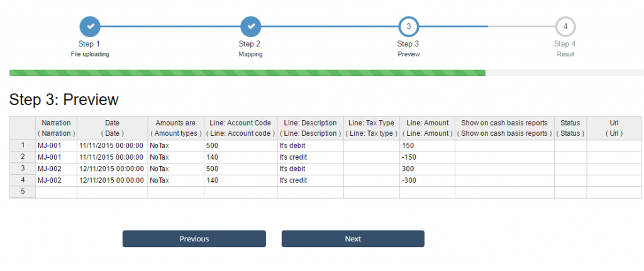Image resolution: width=644 pixels, height=271 pixels.
Task: Go back with the Previous button
Action: (x=194, y=238)
